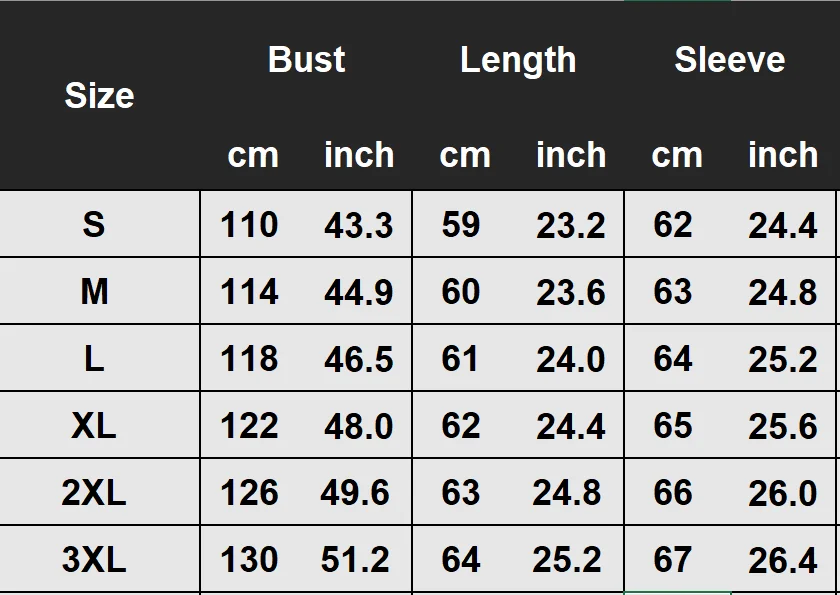
Task: Select the 65 sleeve cm value
Action: point(673,426)
